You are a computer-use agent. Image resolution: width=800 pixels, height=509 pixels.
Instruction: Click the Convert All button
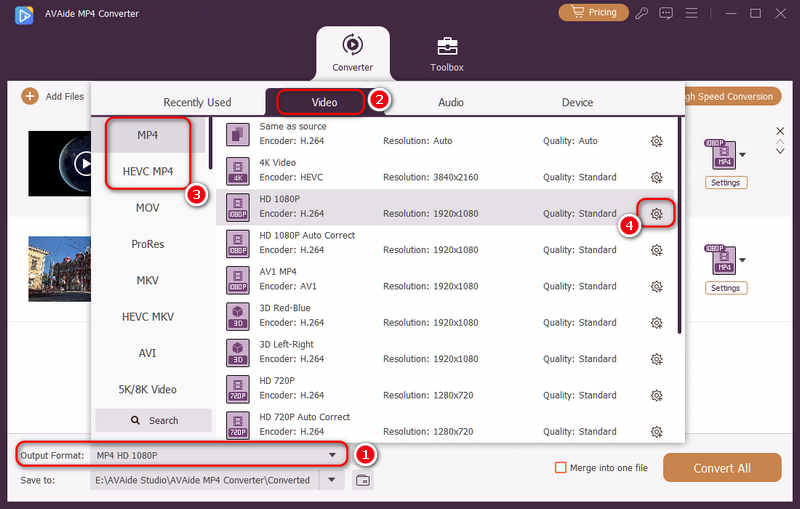coord(722,468)
